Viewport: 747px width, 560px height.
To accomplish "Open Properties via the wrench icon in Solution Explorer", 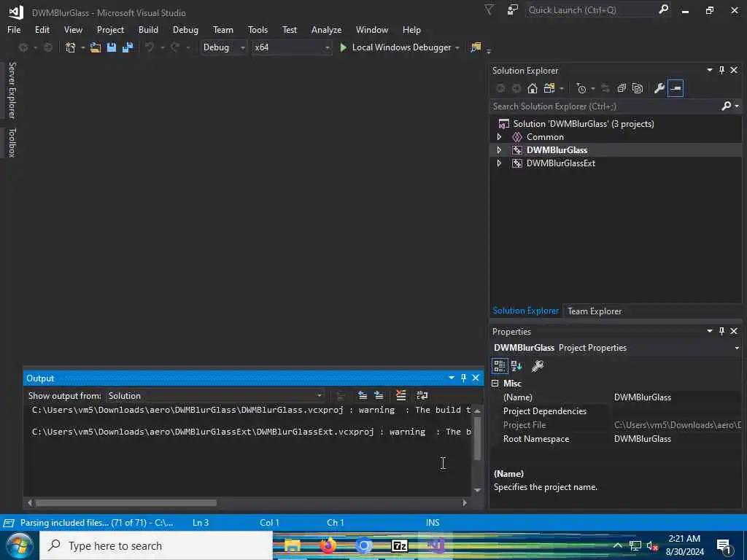I will [659, 88].
